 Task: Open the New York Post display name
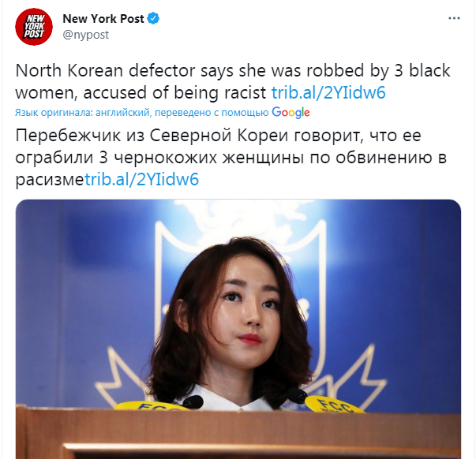(103, 19)
